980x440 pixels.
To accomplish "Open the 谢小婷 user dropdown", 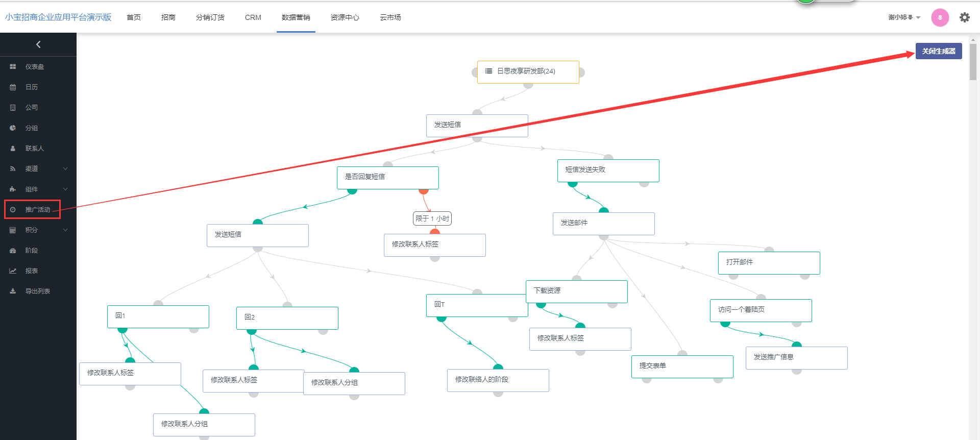I will pyautogui.click(x=904, y=17).
